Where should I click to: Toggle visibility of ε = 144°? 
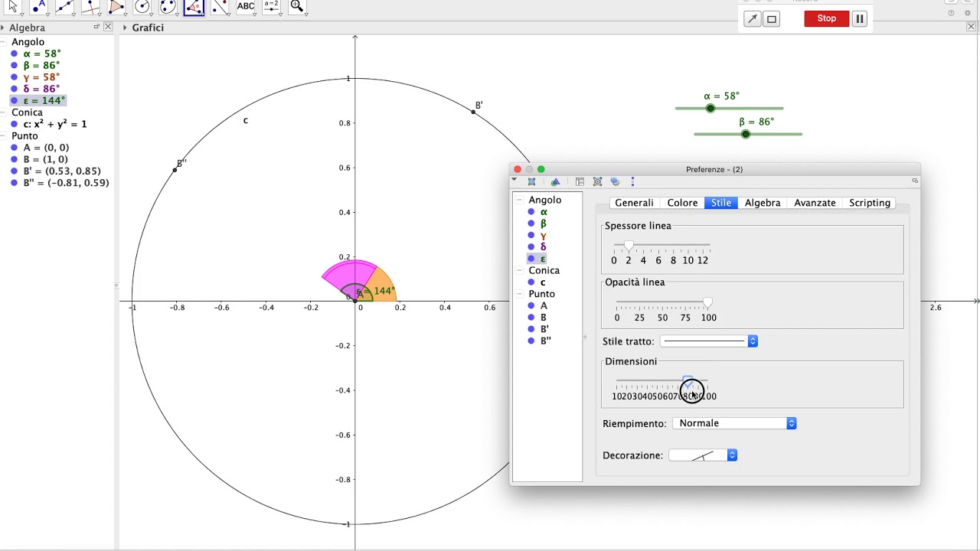pyautogui.click(x=15, y=101)
